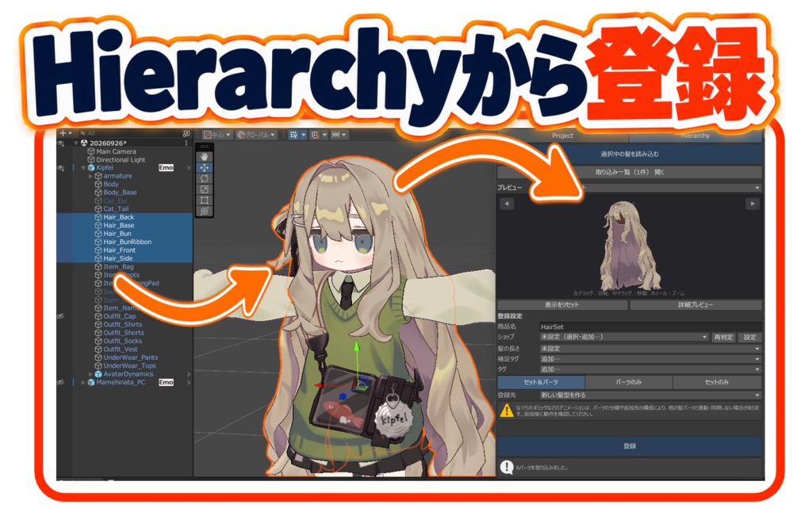The width and height of the screenshot is (812, 516).
Task: Switch to the Hierarchy tab in tool panel
Action: (695, 136)
